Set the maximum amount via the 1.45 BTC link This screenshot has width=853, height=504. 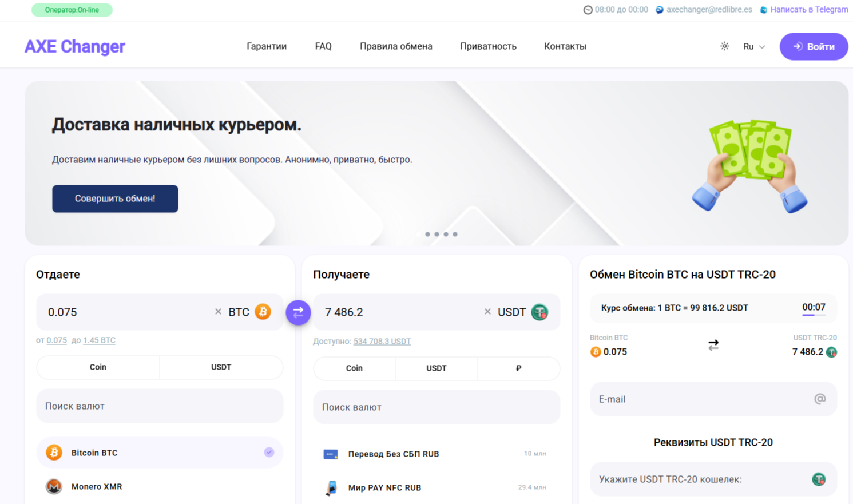point(99,340)
